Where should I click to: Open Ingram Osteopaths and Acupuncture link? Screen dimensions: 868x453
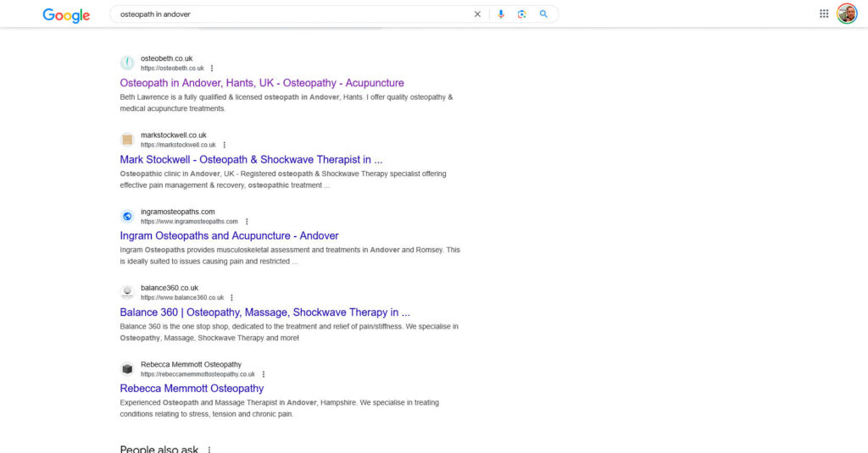pyautogui.click(x=229, y=235)
